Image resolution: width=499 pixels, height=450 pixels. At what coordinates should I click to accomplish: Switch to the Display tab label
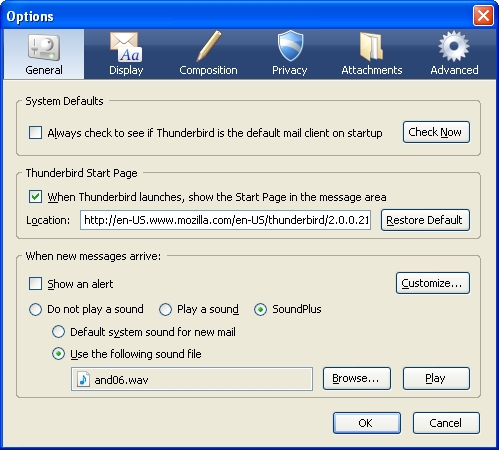point(126,70)
